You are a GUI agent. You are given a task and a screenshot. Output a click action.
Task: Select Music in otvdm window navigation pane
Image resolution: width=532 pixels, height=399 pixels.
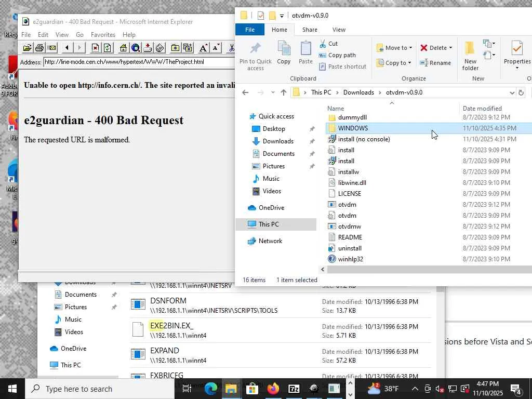tap(271, 179)
